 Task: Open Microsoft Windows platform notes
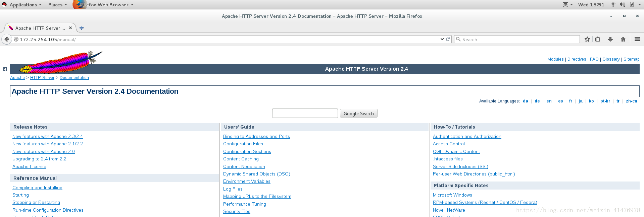point(452,195)
